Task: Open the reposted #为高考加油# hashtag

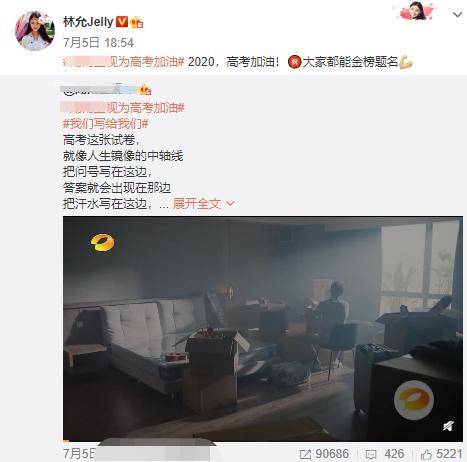Action: [x=123, y=108]
